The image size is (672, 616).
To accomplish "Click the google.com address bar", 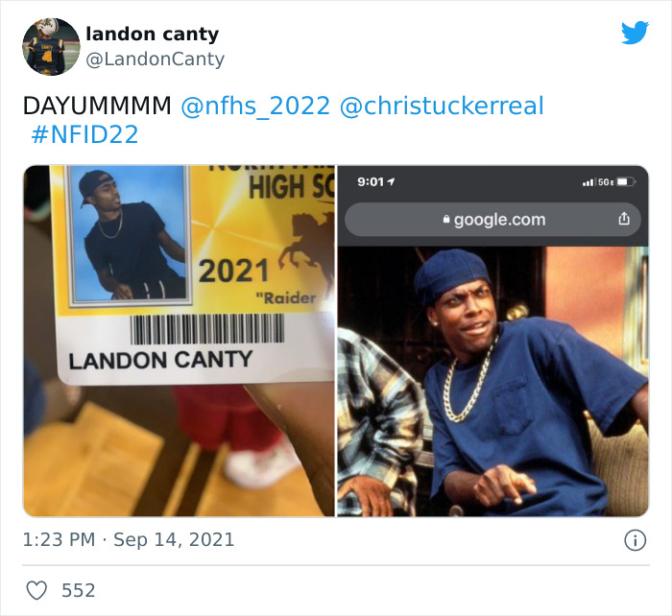I will [x=492, y=220].
